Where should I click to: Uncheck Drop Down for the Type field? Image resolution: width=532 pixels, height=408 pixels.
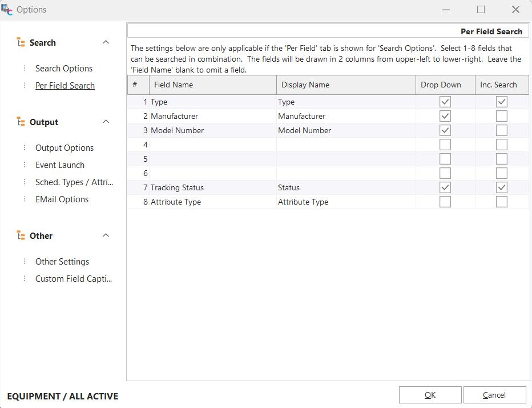445,102
